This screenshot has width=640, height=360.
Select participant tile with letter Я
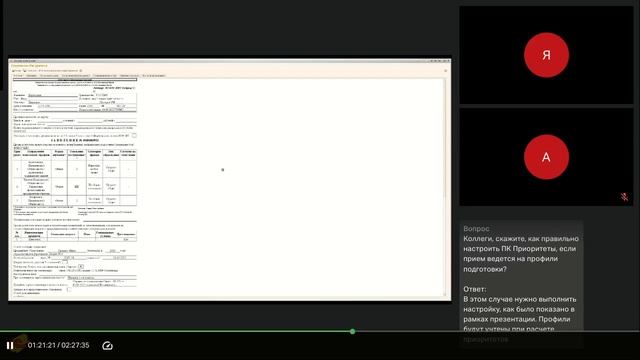pos(546,55)
